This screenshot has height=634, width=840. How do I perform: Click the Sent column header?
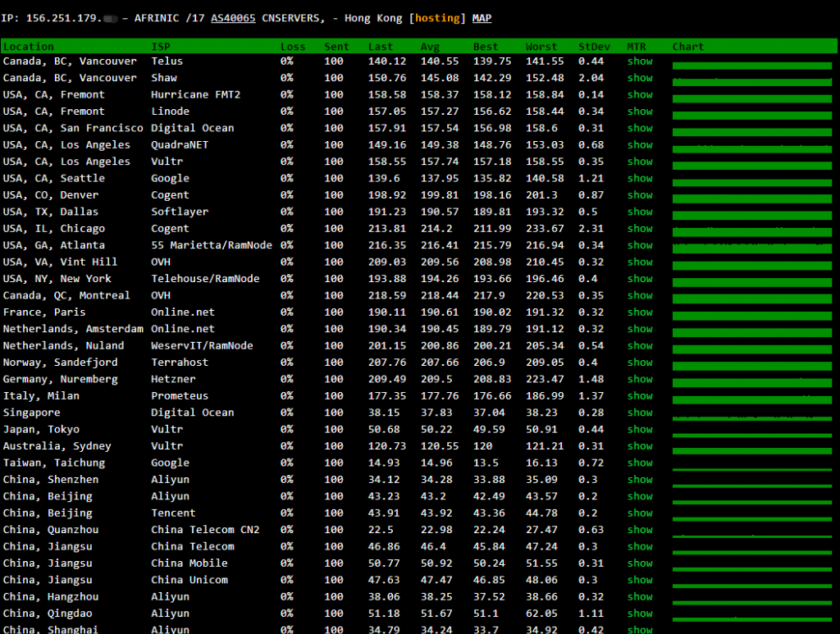pos(336,47)
